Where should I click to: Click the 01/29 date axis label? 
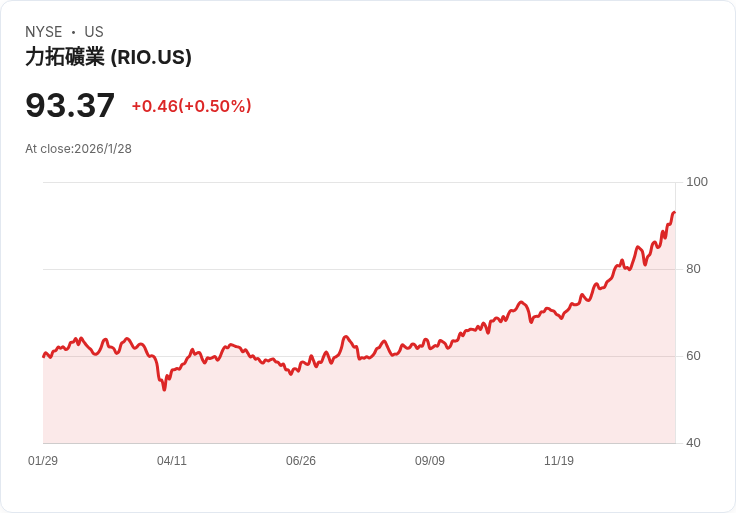pos(43,460)
